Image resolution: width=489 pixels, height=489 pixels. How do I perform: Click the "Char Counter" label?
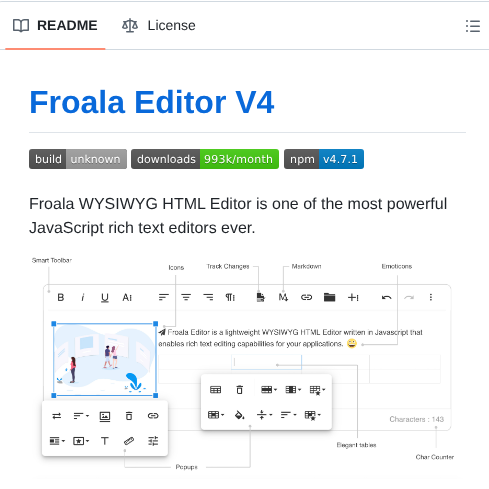[435, 457]
